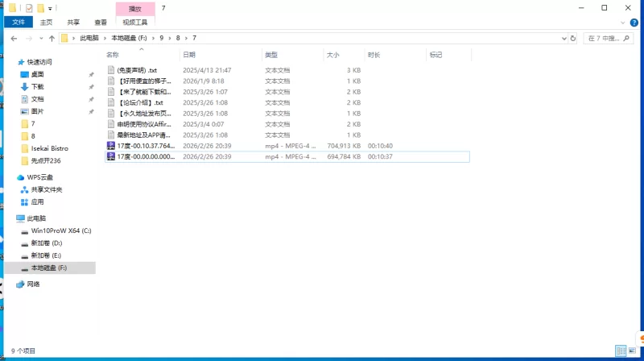Click the New Folder icon in the title bar
This screenshot has width=644, height=361.
point(40,8)
